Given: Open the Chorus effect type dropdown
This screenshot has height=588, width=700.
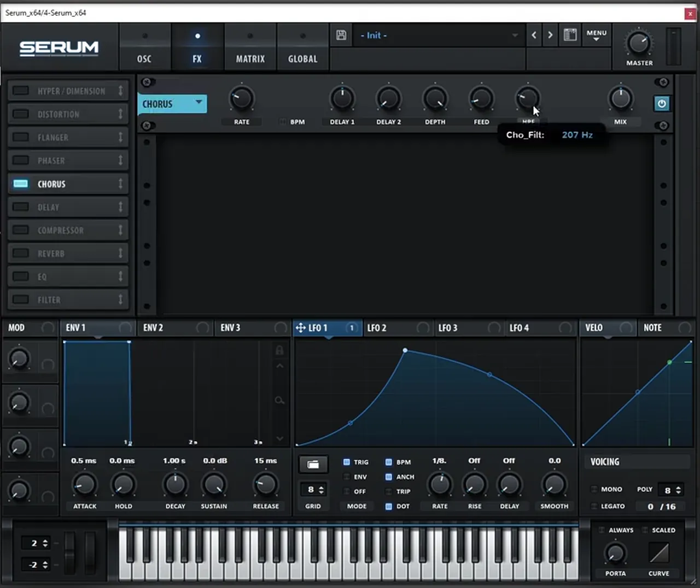Looking at the screenshot, I should (172, 104).
